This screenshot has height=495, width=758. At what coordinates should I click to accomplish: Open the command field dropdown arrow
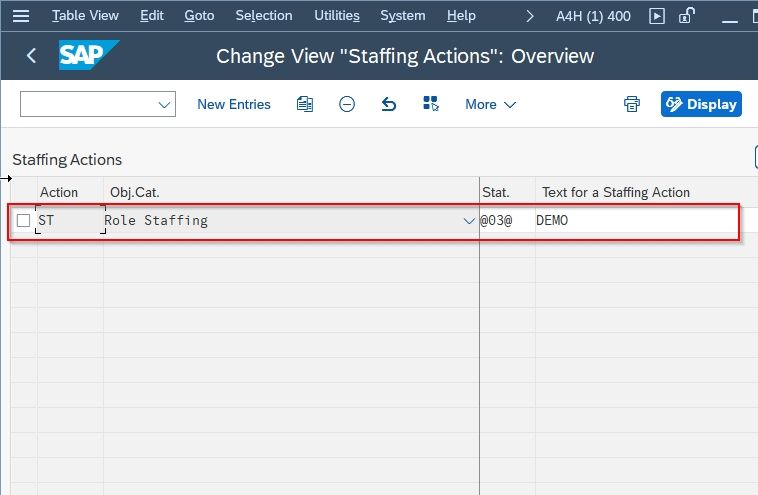164,104
